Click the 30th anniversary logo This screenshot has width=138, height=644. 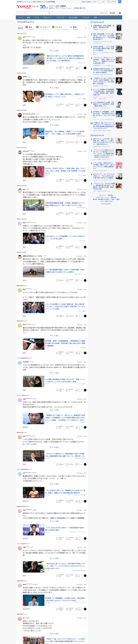(x=44, y=7)
